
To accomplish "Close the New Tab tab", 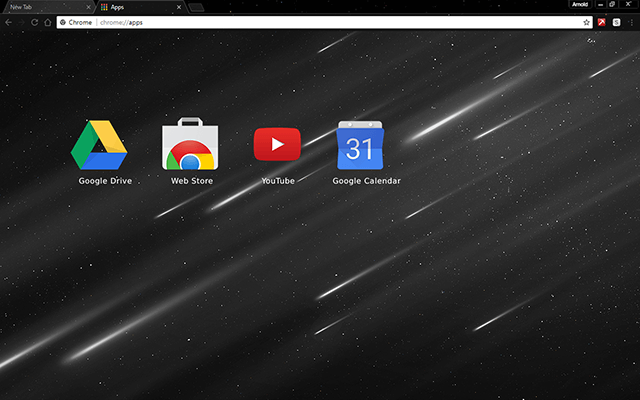I will 88,7.
